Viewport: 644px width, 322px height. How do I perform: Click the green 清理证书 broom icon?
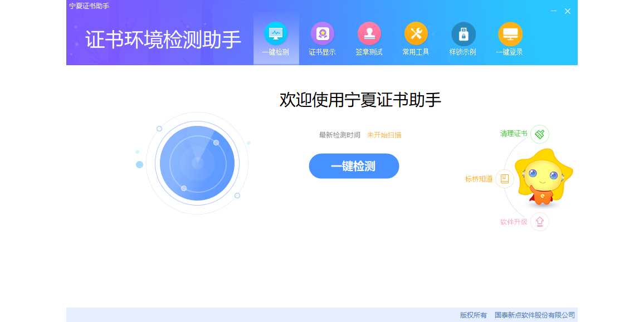tap(539, 134)
